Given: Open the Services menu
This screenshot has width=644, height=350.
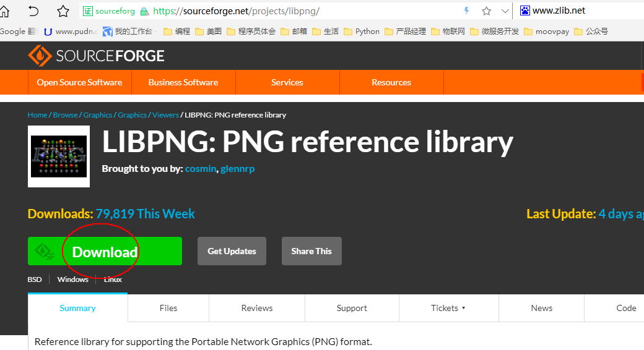Looking at the screenshot, I should click(287, 82).
